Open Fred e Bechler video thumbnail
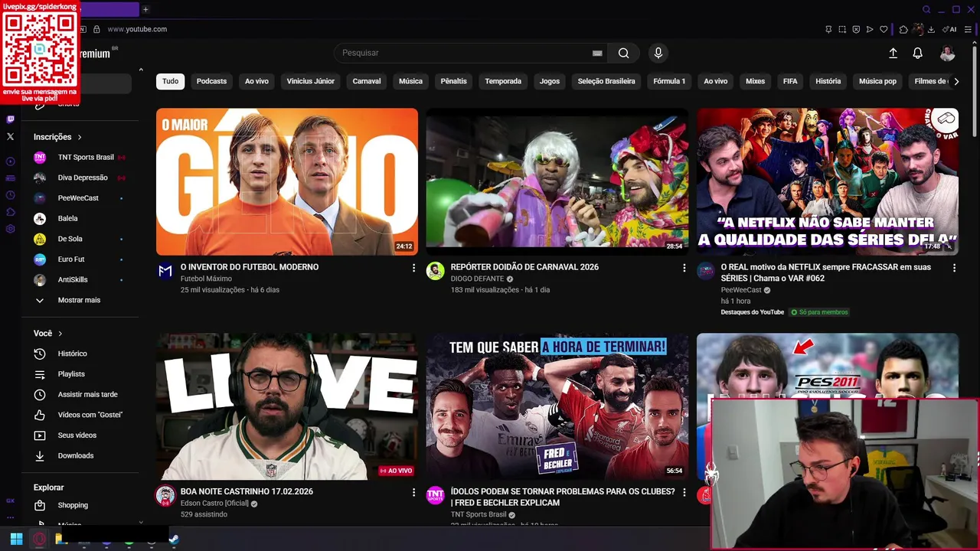This screenshot has height=551, width=980. pyautogui.click(x=557, y=406)
